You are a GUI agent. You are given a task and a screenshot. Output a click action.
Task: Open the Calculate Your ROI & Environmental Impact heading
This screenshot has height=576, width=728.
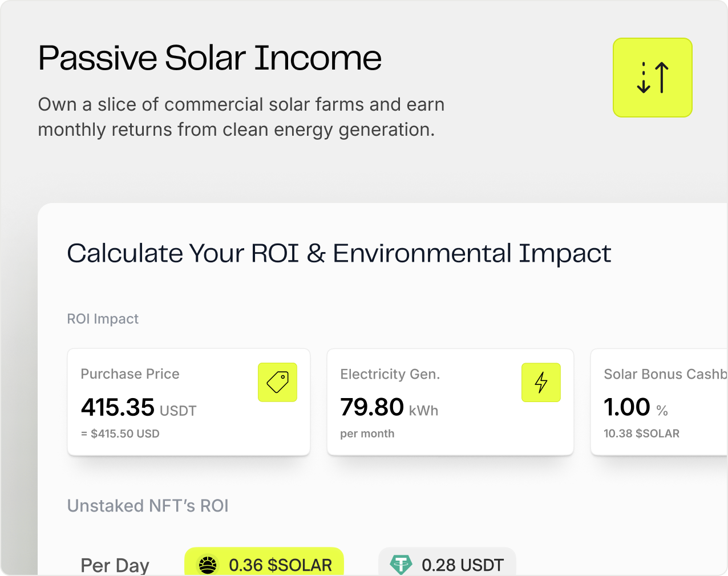339,253
